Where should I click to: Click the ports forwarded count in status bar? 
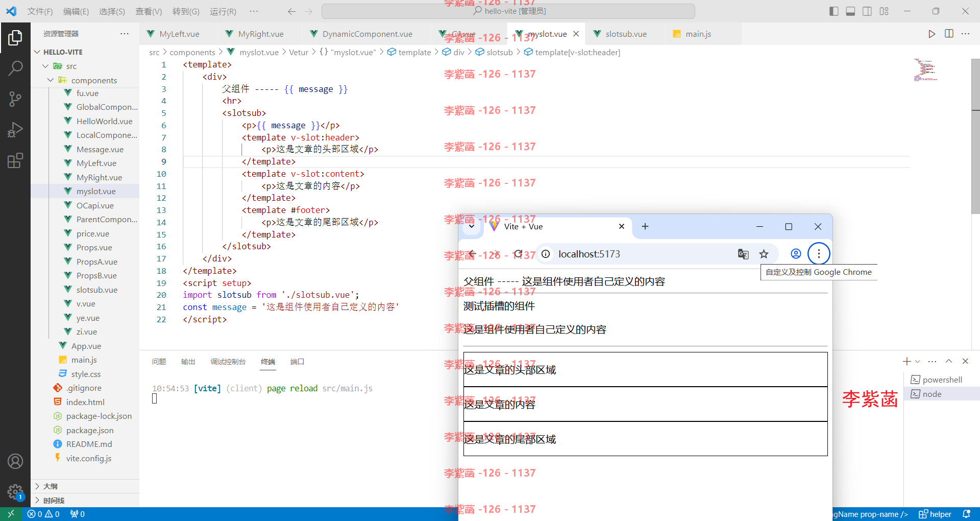click(x=78, y=514)
